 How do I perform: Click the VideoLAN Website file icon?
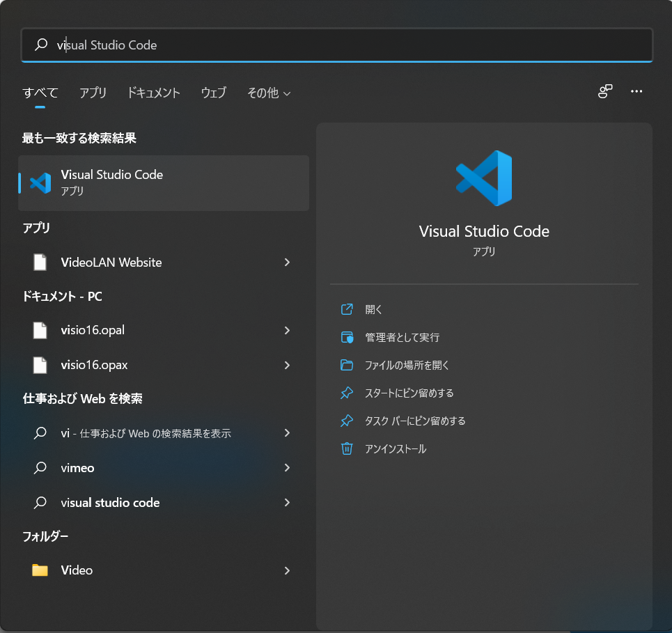[40, 263]
